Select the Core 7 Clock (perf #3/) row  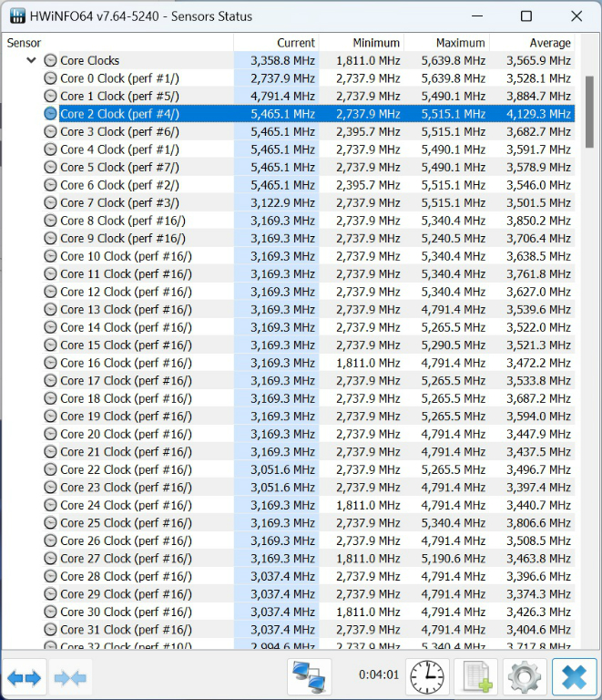point(309,202)
